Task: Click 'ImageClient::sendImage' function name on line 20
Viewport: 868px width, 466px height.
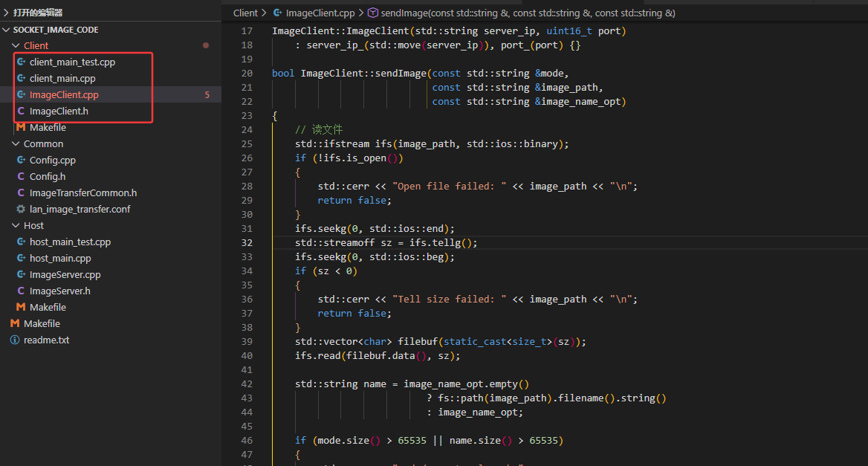Action: pos(363,73)
